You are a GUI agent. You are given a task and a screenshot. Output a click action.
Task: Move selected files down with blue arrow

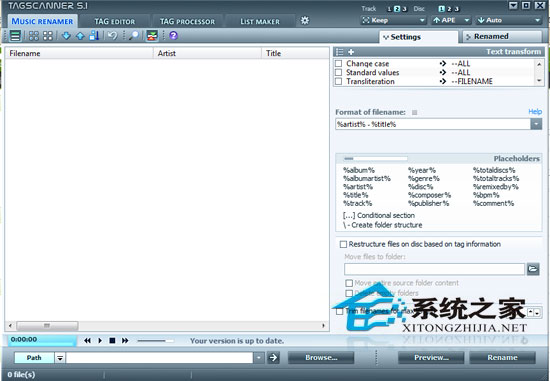click(x=66, y=35)
